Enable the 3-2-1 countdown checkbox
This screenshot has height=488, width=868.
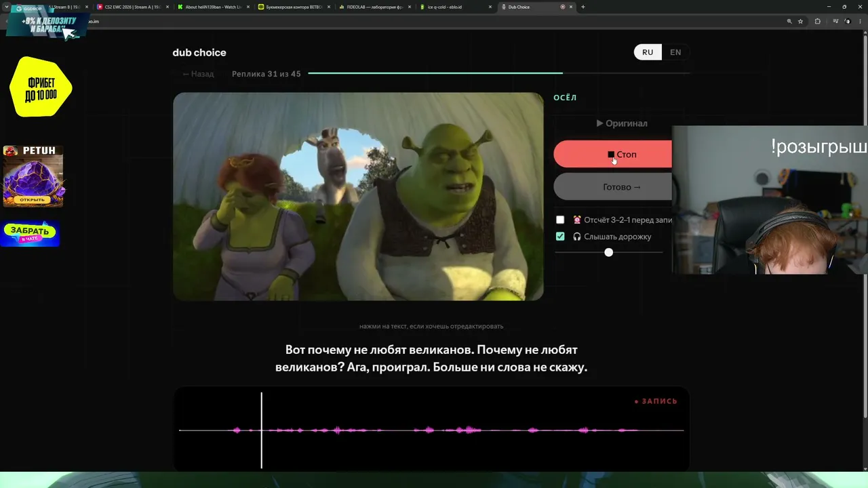[x=560, y=220]
